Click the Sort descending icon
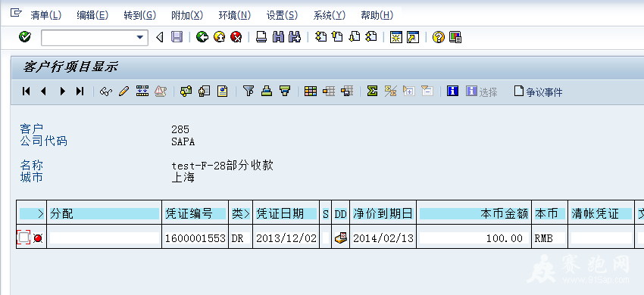This screenshot has width=644, height=295. tap(285, 91)
